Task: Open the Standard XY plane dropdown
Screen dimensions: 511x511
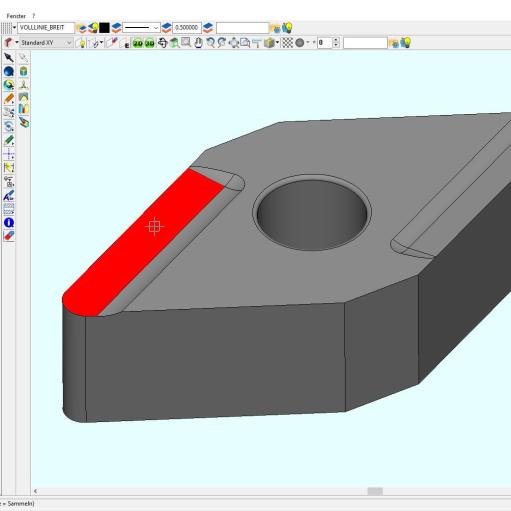Action: tap(46, 43)
